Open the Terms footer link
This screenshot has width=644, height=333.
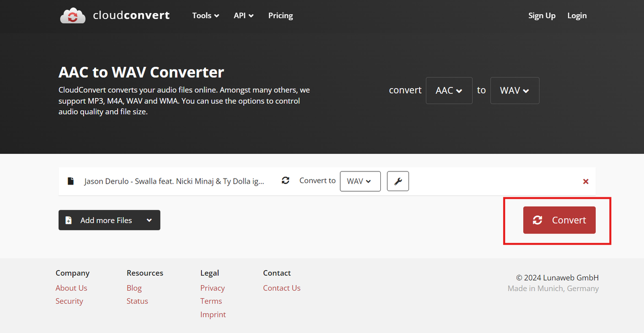(211, 301)
